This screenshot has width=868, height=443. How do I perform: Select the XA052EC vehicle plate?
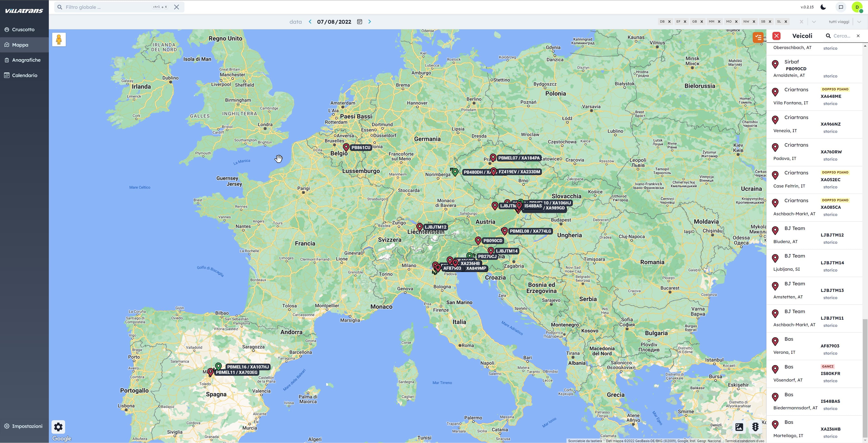tap(831, 180)
